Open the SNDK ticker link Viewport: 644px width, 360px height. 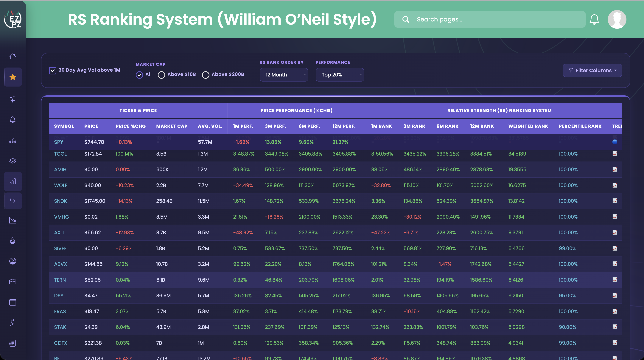coord(60,201)
